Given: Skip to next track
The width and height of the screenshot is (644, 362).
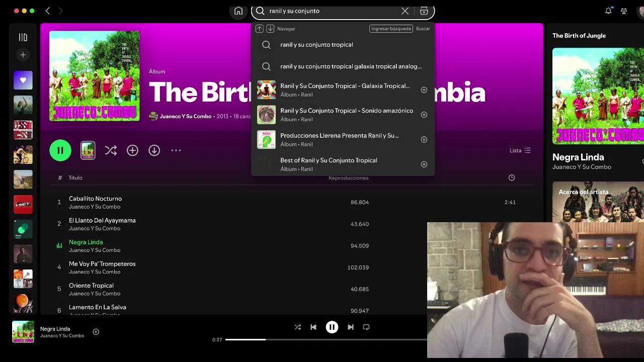Looking at the screenshot, I should 351,327.
